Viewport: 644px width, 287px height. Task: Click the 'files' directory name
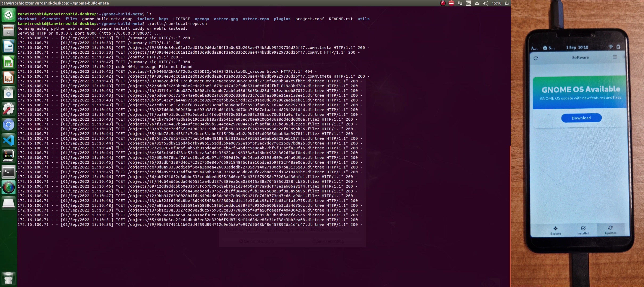(x=71, y=19)
